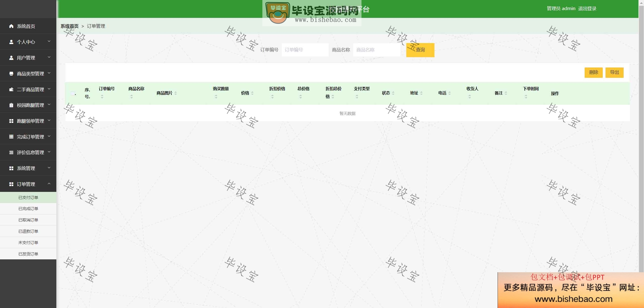Click the 管理员 admin account label
This screenshot has height=308, width=644.
pyautogui.click(x=561, y=9)
